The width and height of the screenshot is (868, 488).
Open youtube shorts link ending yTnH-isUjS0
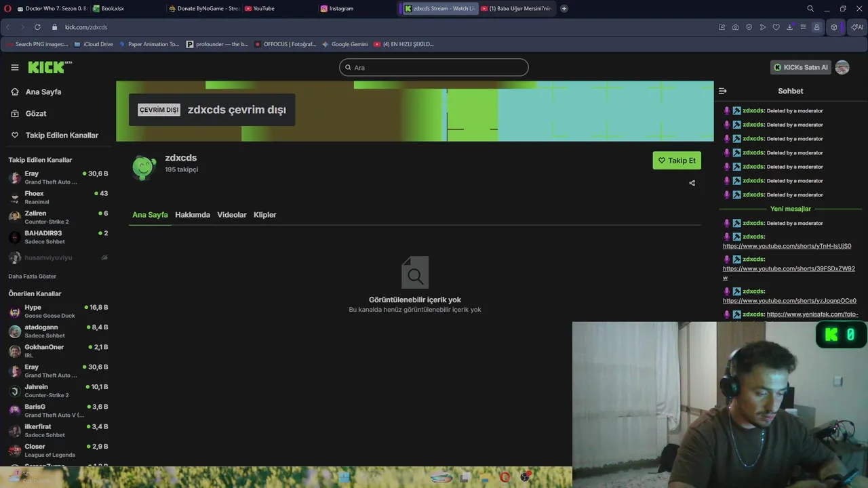click(x=787, y=246)
